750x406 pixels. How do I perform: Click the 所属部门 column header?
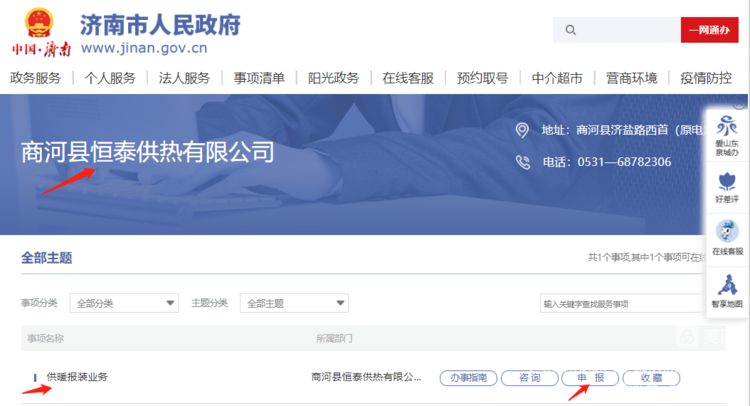[334, 339]
